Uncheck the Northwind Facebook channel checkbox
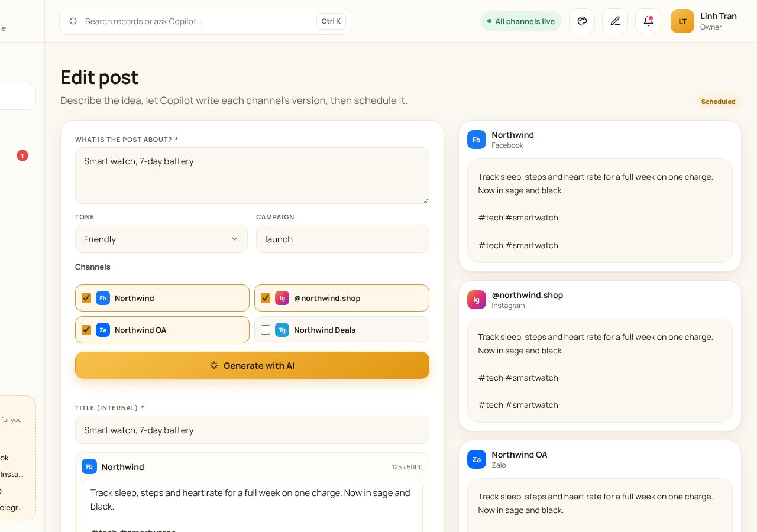Image resolution: width=757 pixels, height=532 pixels. 86,298
